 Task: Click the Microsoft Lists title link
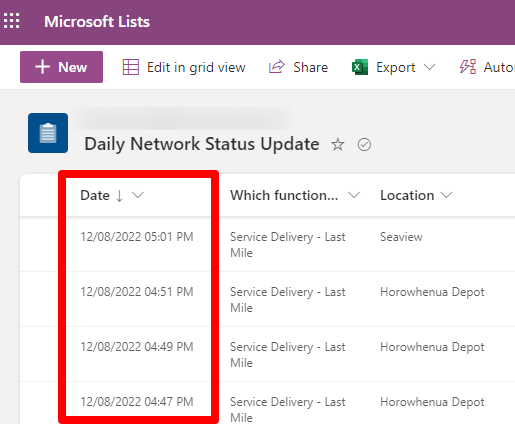coord(97,22)
